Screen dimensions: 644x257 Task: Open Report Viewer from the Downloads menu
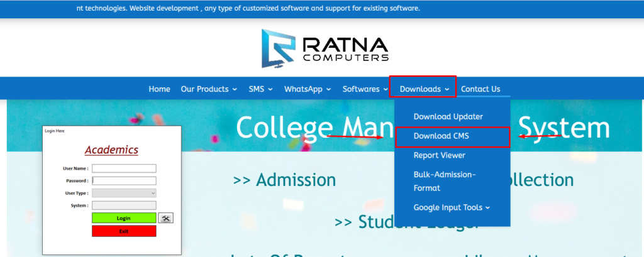439,155
